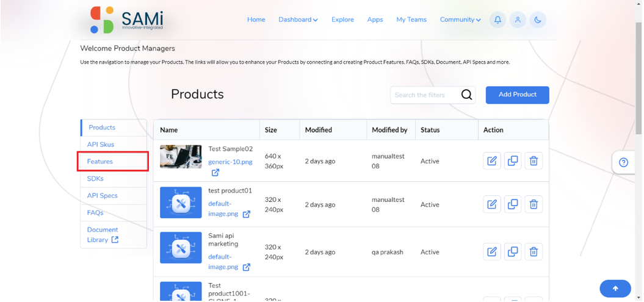Click the test product01 thumbnail image
Viewport: 644px width, 302px height.
coord(181,203)
